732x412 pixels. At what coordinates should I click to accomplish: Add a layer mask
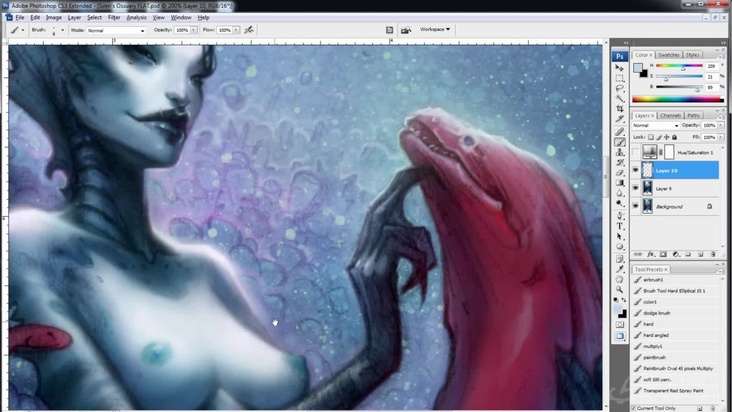click(663, 254)
